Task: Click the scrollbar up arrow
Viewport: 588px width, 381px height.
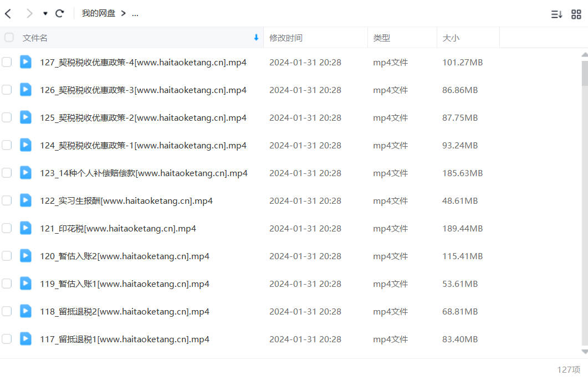Action: coord(585,55)
